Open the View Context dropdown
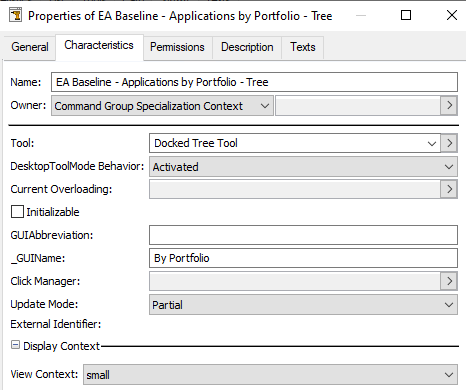The image size is (466, 390). (x=270, y=375)
